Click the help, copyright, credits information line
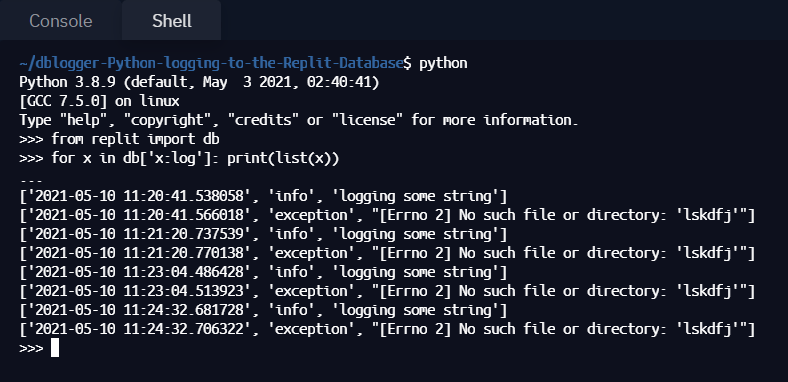 (299, 120)
